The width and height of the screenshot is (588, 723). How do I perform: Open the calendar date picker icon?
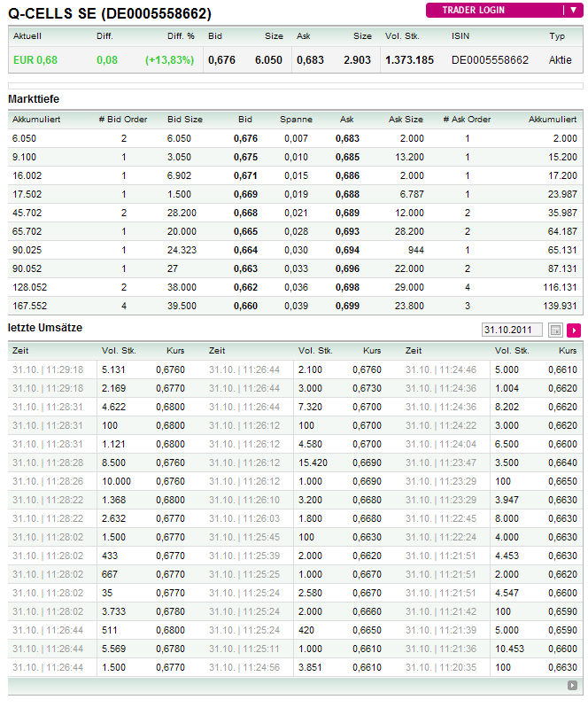point(556,330)
